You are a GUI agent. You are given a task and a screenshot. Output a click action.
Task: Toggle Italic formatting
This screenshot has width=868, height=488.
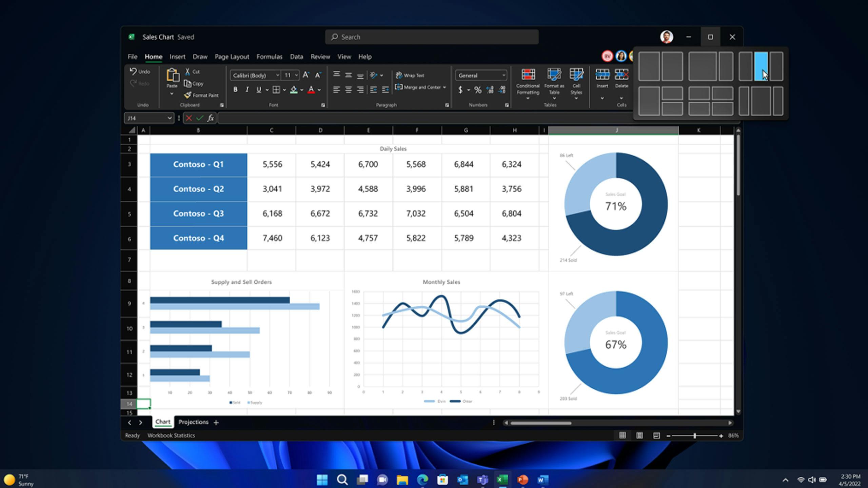pyautogui.click(x=247, y=90)
